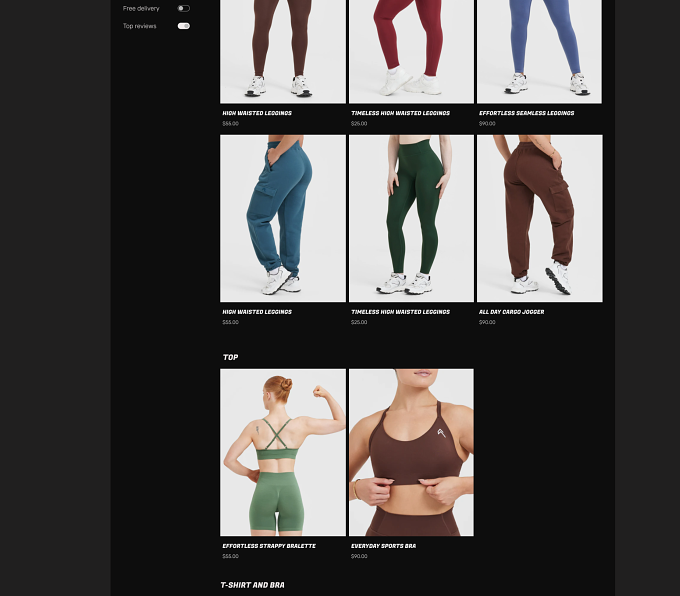Image resolution: width=680 pixels, height=596 pixels.
Task: Select the dark green leggings image
Action: click(x=411, y=218)
